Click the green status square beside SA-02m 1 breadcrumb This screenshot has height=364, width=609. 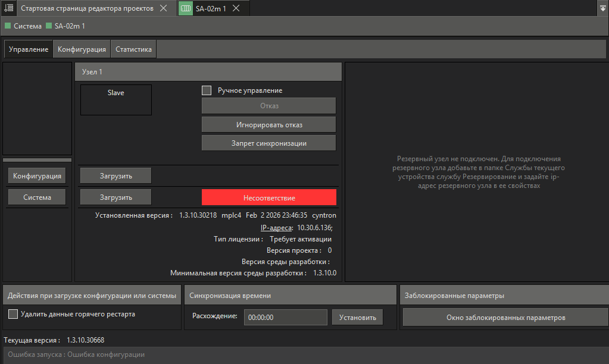point(49,26)
